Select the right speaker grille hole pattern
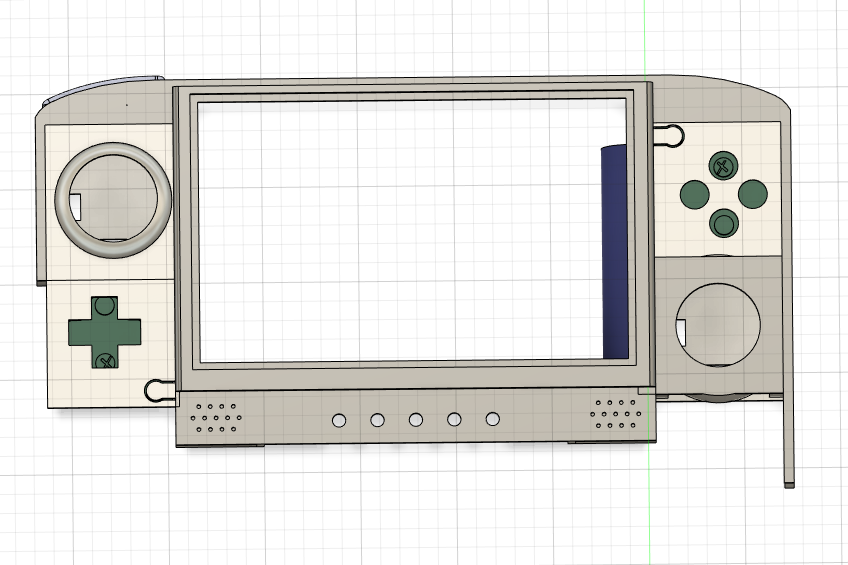 click(x=616, y=414)
